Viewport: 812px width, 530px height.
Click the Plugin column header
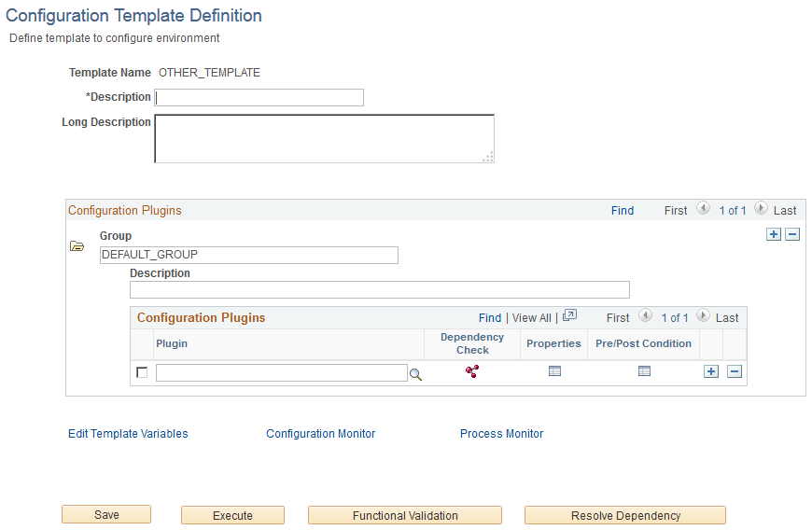coord(172,343)
